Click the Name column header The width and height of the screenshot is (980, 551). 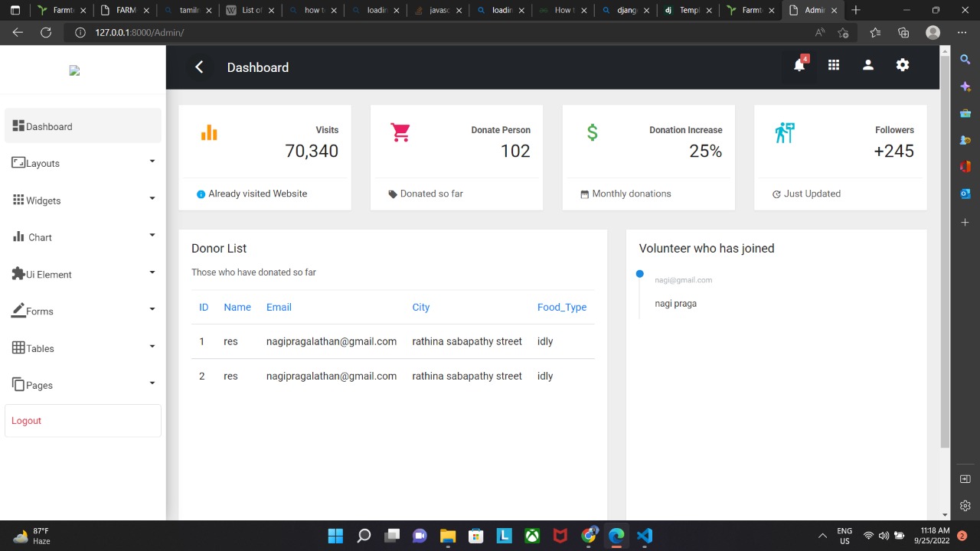[x=237, y=308]
